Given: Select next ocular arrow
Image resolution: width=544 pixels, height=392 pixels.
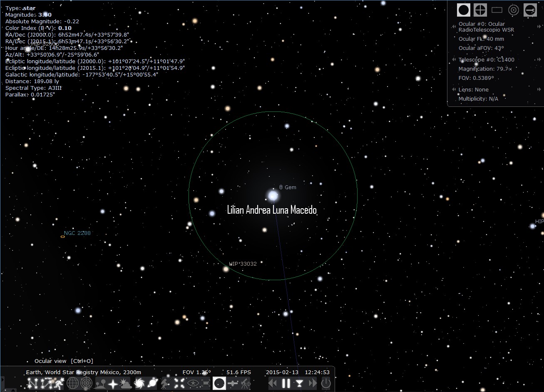Looking at the screenshot, I should (x=540, y=27).
